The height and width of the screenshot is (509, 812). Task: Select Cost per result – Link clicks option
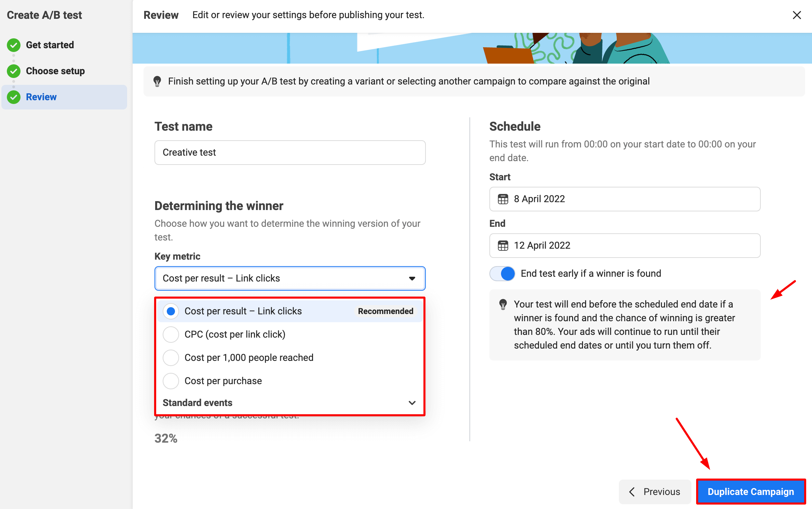[x=171, y=311]
